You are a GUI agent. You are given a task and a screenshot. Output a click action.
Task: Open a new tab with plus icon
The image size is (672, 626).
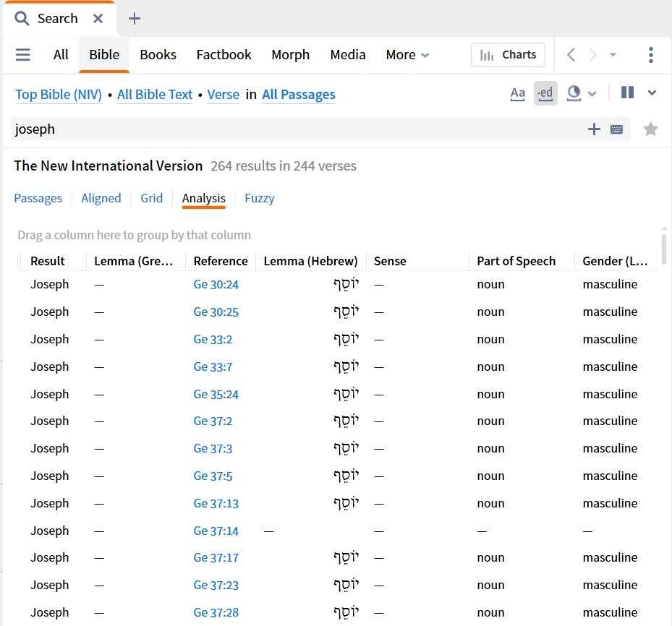[135, 19]
